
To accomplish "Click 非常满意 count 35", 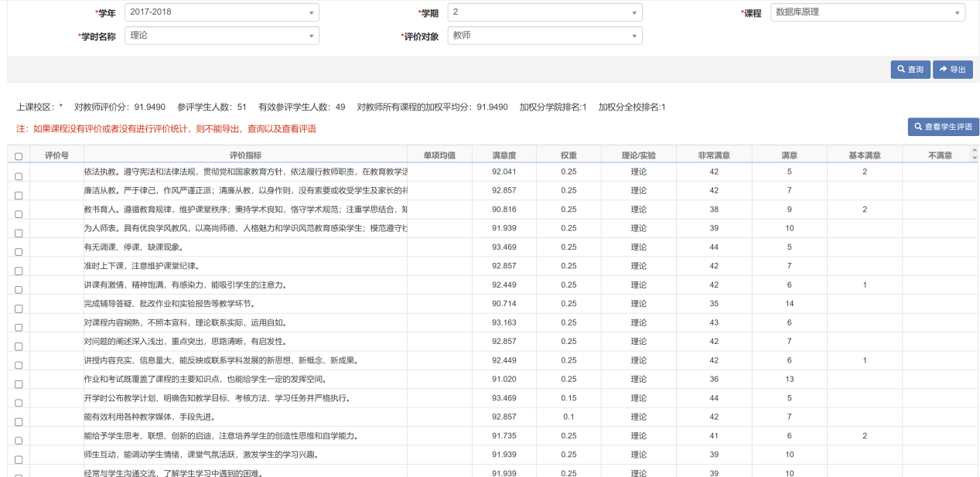I will coord(714,304).
